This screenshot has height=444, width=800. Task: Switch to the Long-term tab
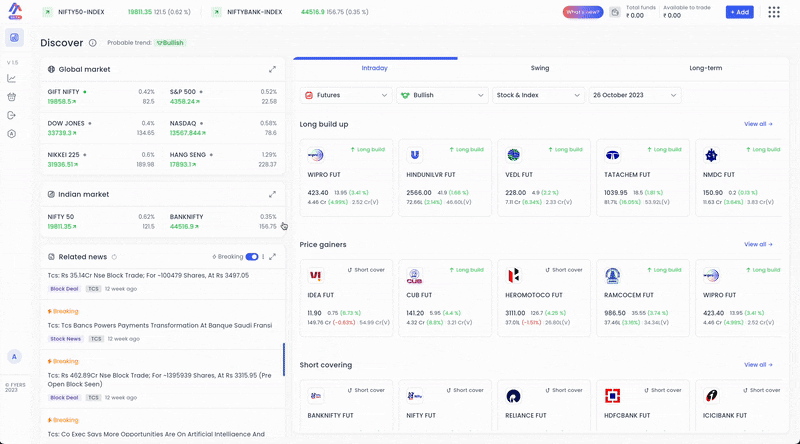(x=706, y=68)
